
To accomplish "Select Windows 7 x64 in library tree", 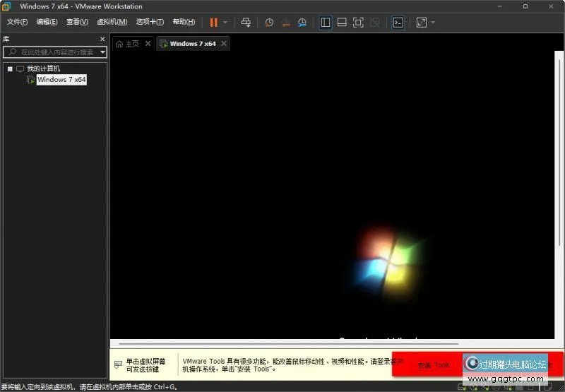I will click(61, 80).
